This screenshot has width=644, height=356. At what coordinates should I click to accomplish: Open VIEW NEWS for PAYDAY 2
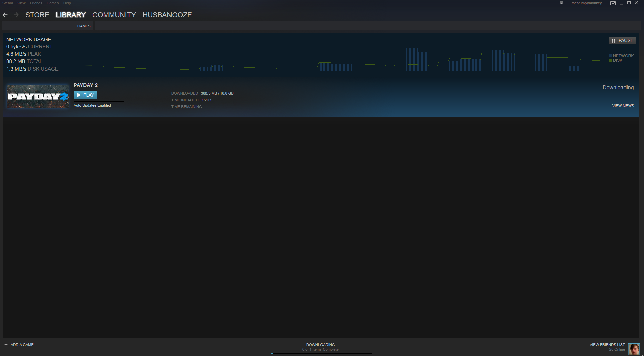coord(623,106)
